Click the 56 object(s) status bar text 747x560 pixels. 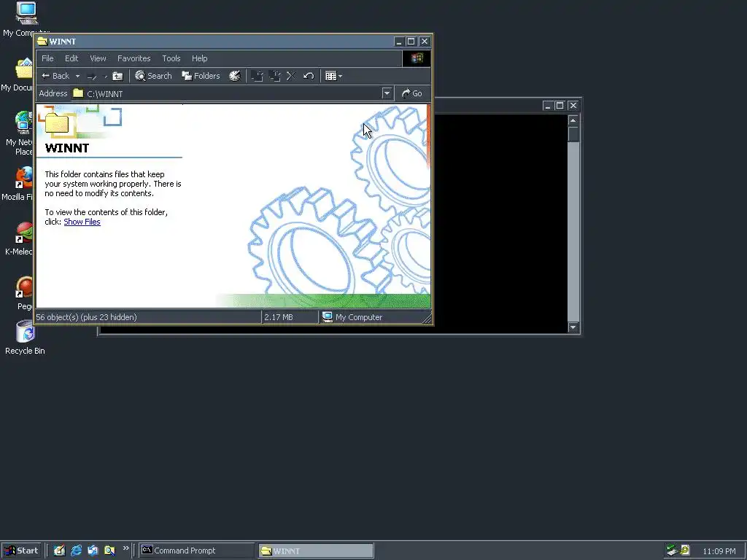click(86, 317)
